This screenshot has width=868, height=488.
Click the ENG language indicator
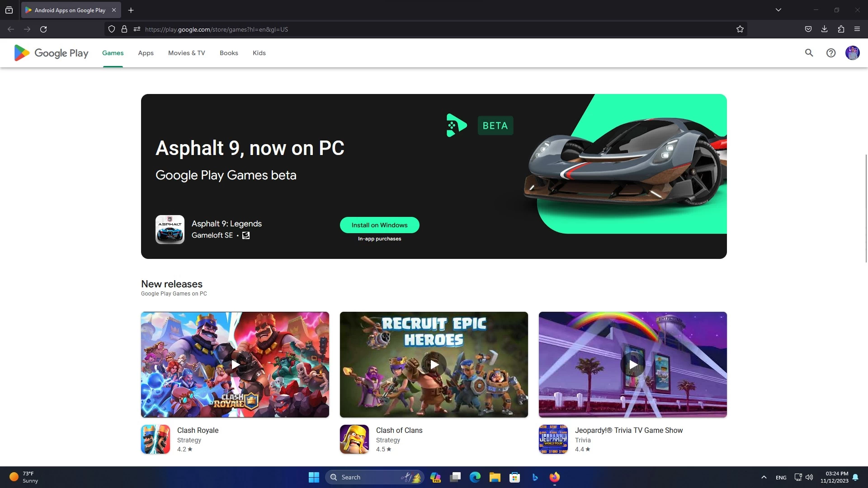tap(781, 478)
